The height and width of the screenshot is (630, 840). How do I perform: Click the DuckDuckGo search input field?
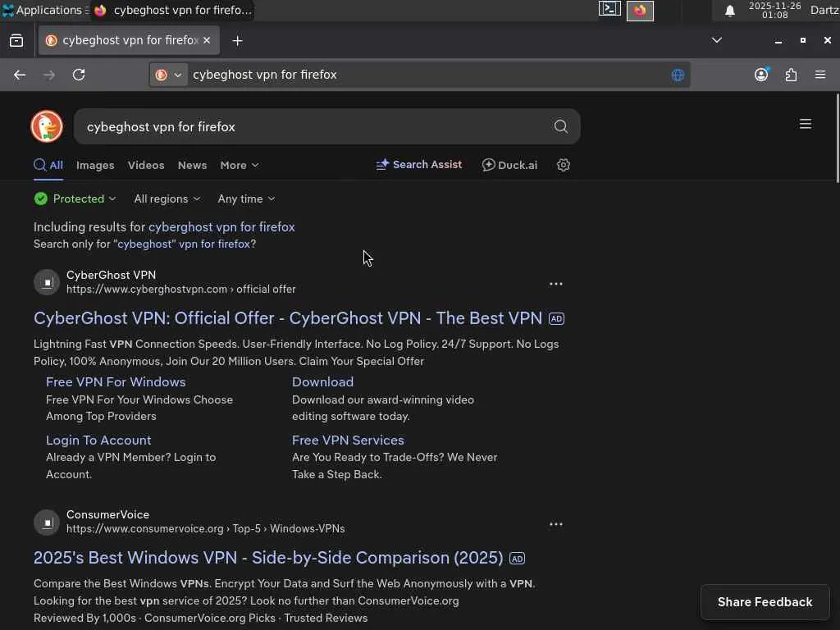point(312,126)
